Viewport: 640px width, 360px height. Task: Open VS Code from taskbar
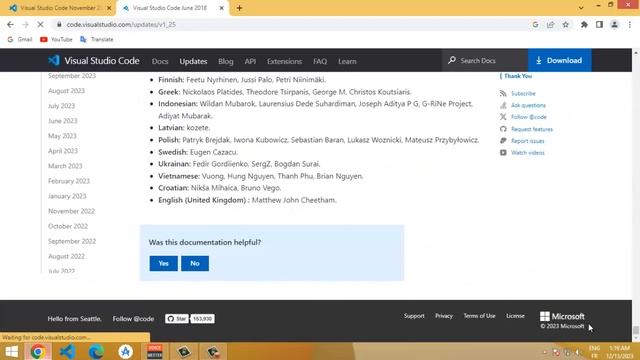tap(67, 351)
